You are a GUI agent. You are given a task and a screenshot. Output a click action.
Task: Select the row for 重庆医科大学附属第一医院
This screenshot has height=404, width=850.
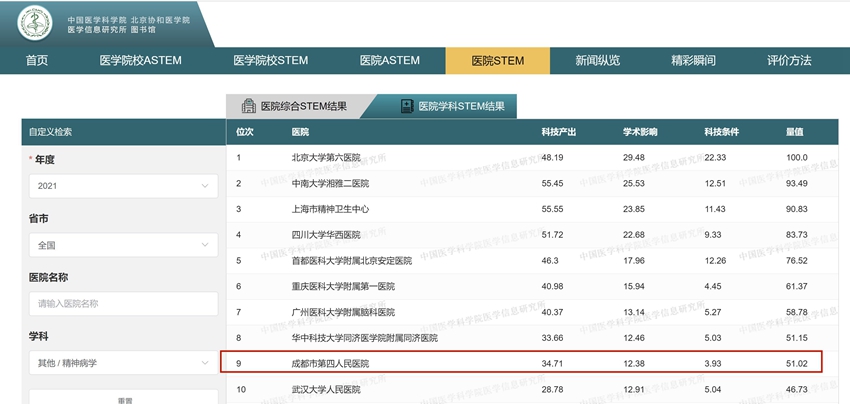(532, 286)
